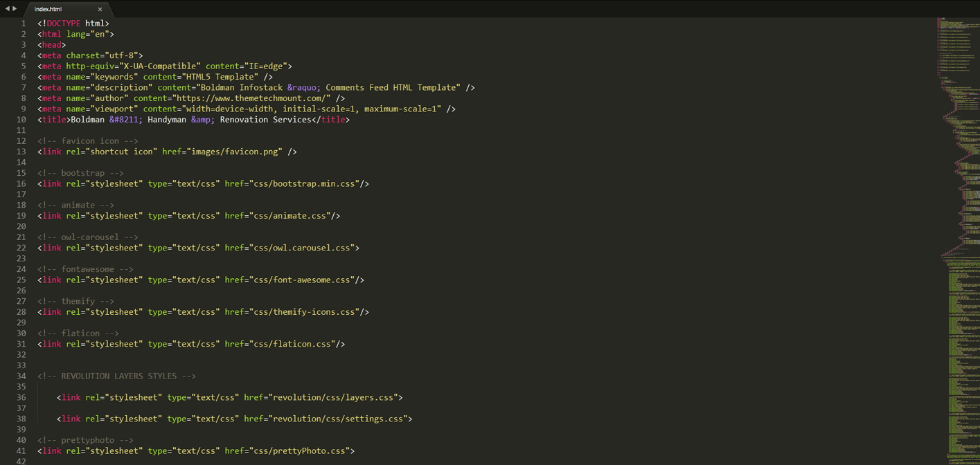Click the DOCTYPE keyword on line 1

pos(64,24)
